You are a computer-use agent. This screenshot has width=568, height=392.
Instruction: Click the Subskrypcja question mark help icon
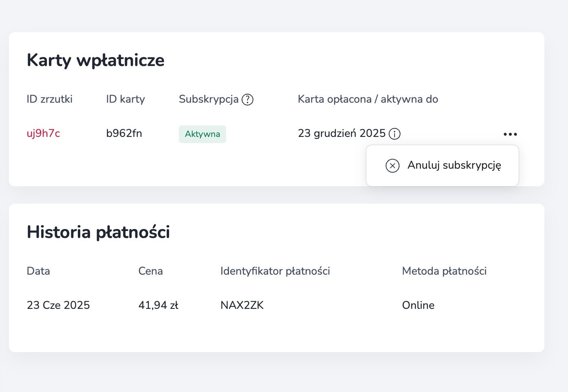247,99
